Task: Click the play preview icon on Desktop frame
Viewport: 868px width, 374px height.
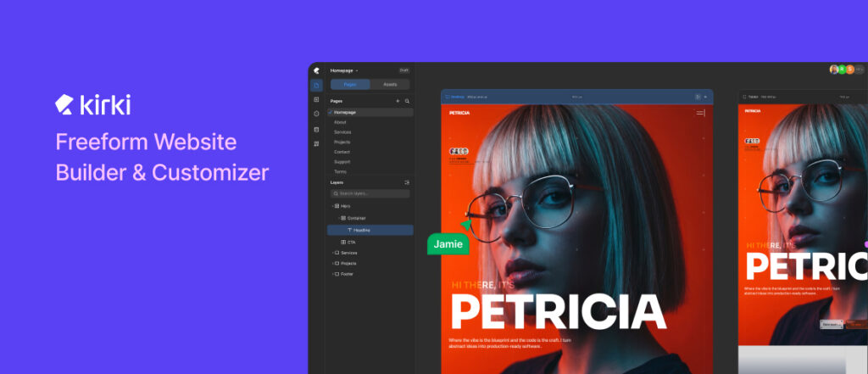Action: coord(698,97)
